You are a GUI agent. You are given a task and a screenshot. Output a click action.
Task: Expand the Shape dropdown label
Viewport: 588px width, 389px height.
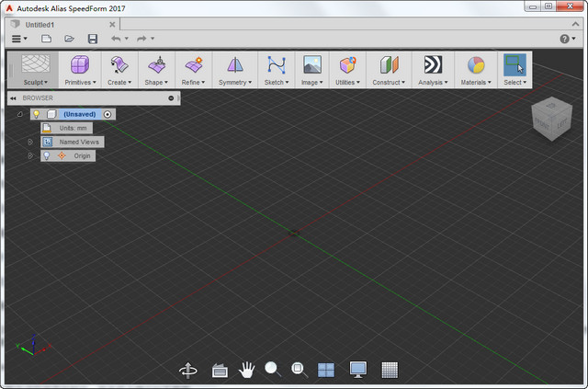point(156,82)
